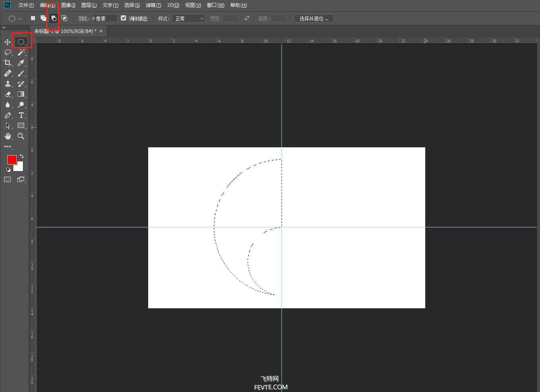Click the 羽化 feather value field
Image resolution: width=540 pixels, height=392 pixels.
tap(104, 19)
